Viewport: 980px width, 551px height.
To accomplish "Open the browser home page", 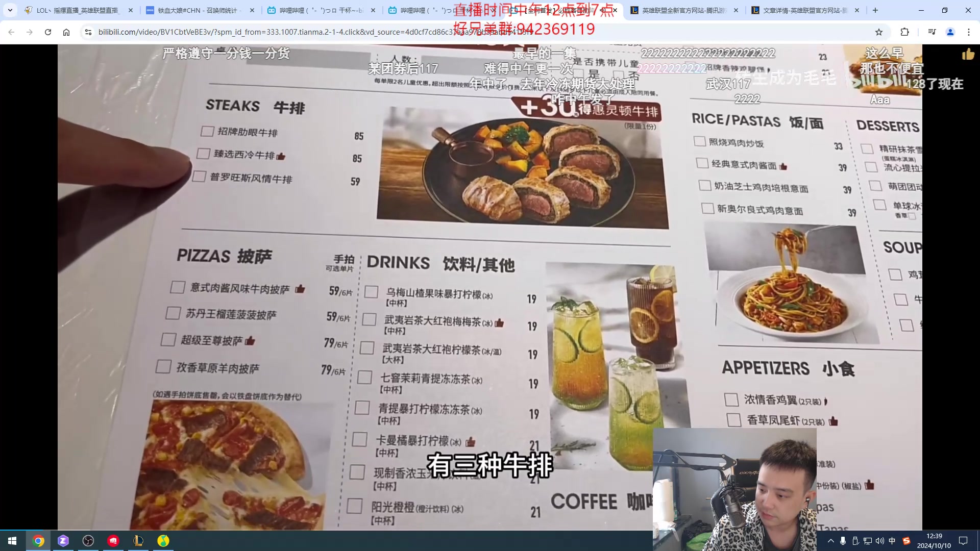I will click(x=66, y=32).
